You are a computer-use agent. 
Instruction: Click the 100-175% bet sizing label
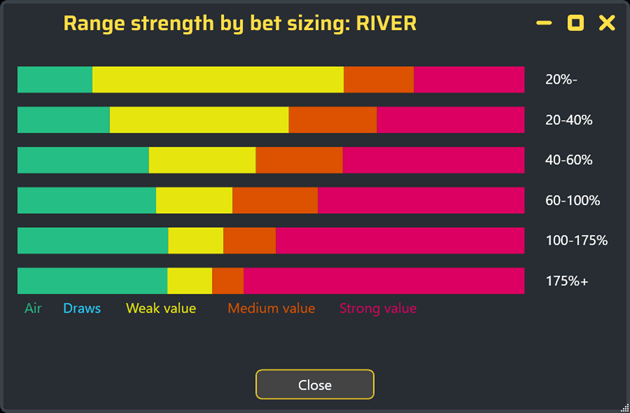[577, 240]
